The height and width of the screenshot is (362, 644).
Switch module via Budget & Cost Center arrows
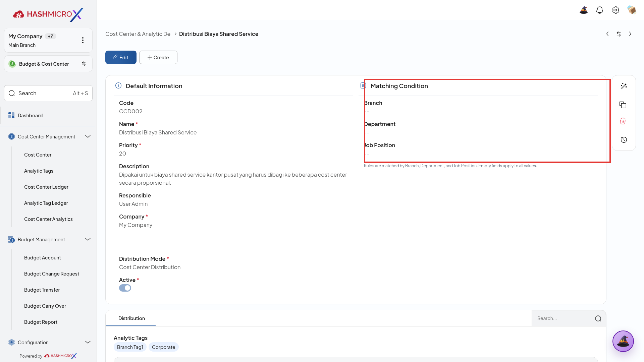[x=84, y=64]
